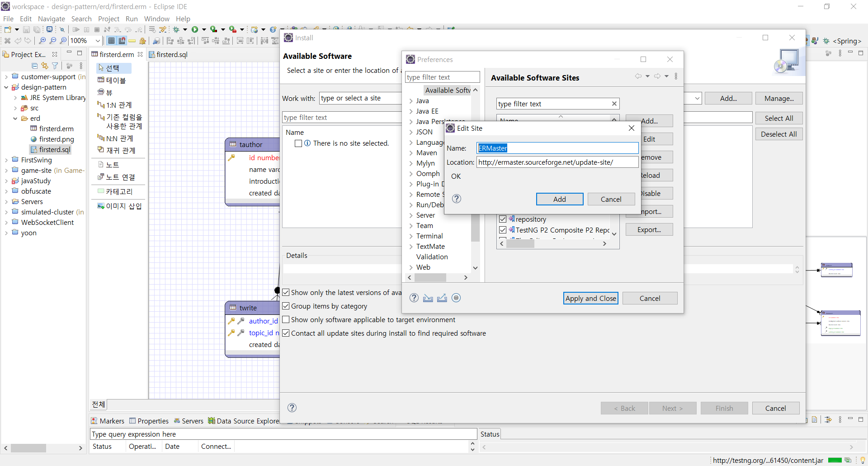Click the help icon in Preferences dialog

point(414,298)
